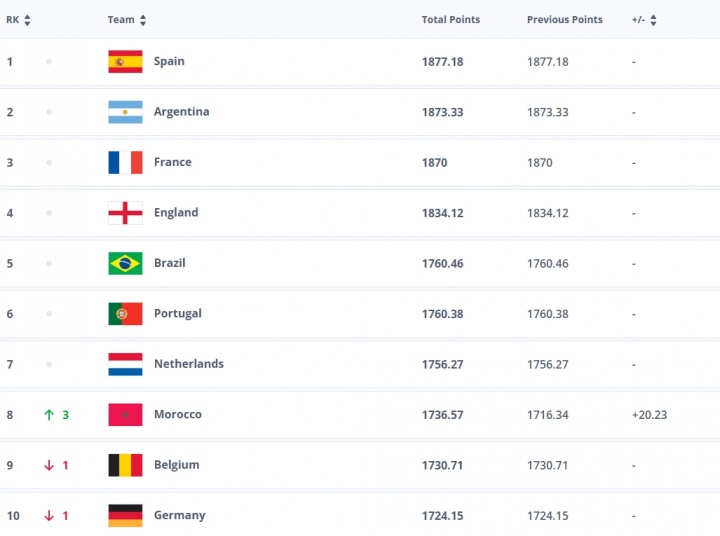Viewport: 720px width, 536px height.
Task: Sort table by RK column arrows
Action: 27,20
